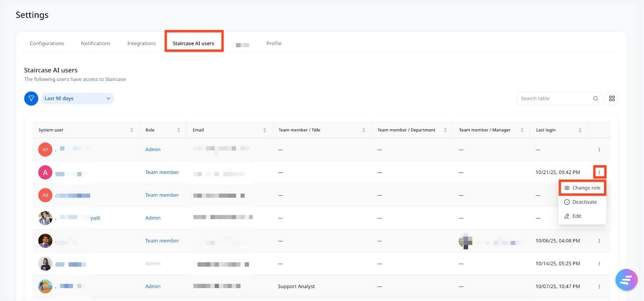Click Team member role in AB row

(x=162, y=195)
